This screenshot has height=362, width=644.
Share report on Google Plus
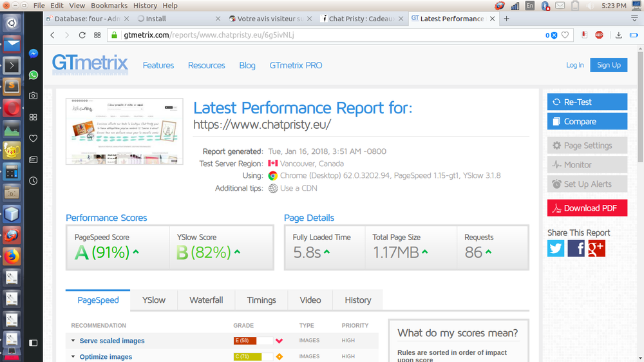point(596,248)
